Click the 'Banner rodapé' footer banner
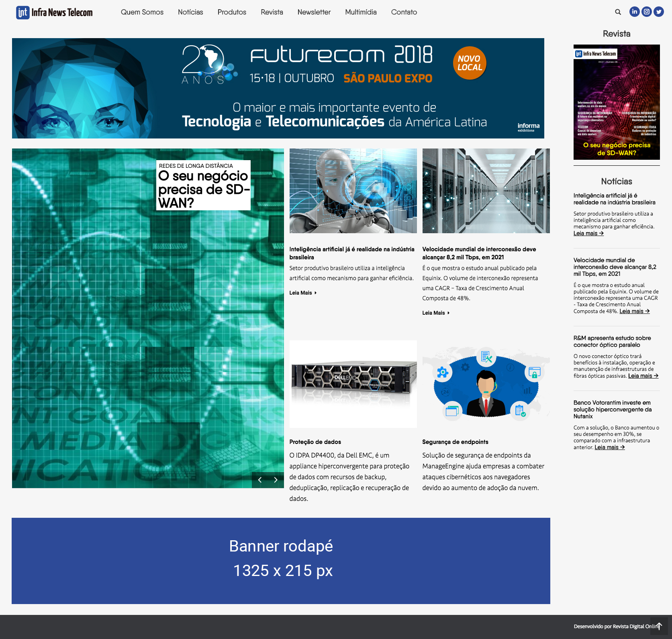 [x=281, y=561]
